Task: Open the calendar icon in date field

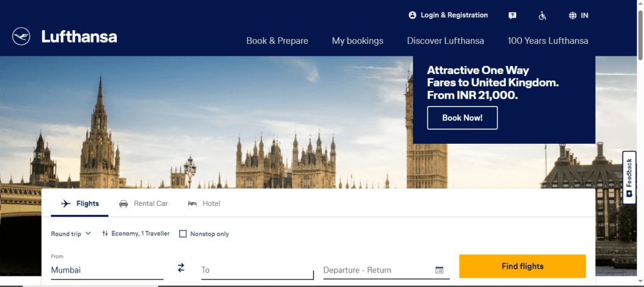Action: coord(440,270)
